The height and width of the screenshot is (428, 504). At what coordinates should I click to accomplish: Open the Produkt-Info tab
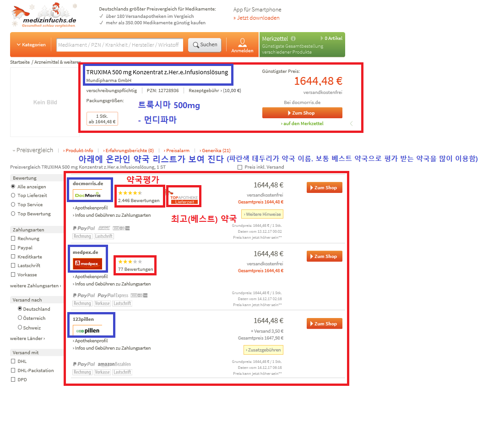coord(78,151)
